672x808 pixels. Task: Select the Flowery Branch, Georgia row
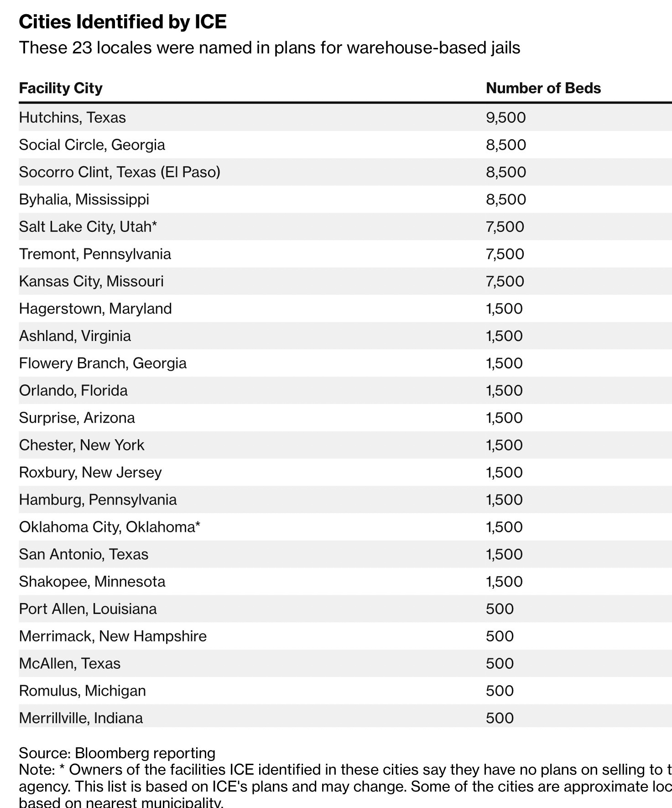coord(103,363)
